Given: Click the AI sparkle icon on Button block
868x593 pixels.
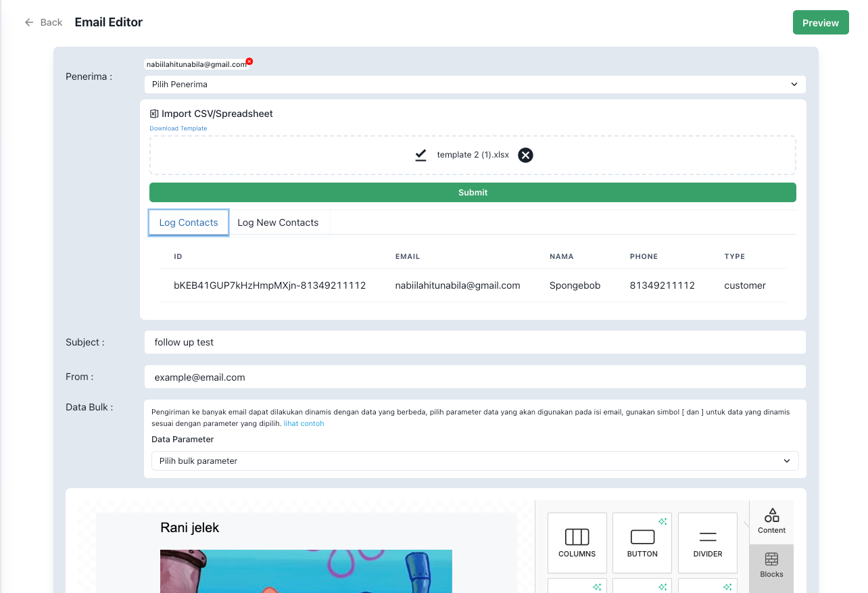Looking at the screenshot, I should click(x=662, y=521).
